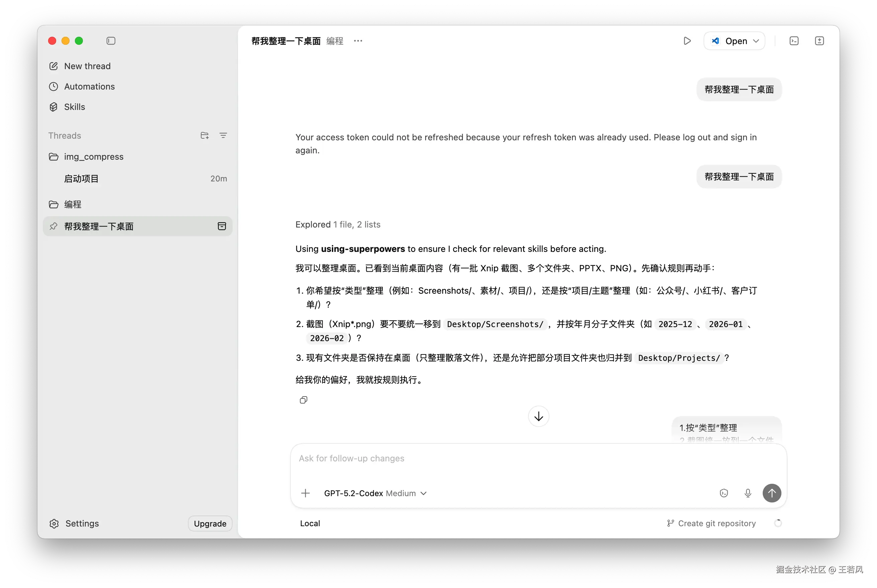Click the microphone dictation icon
The width and height of the screenshot is (877, 588).
coord(748,493)
